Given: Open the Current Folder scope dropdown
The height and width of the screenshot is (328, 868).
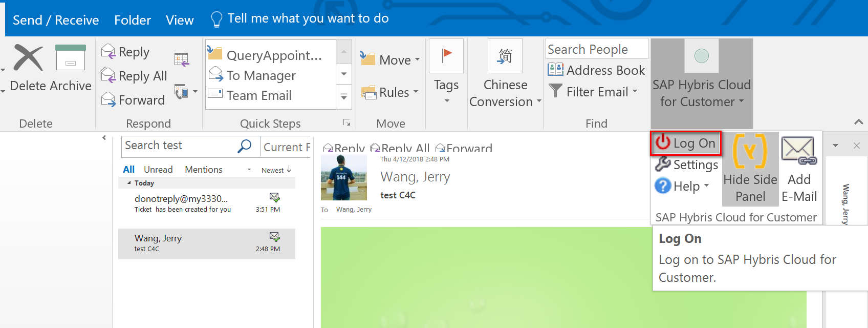Looking at the screenshot, I should [x=287, y=147].
